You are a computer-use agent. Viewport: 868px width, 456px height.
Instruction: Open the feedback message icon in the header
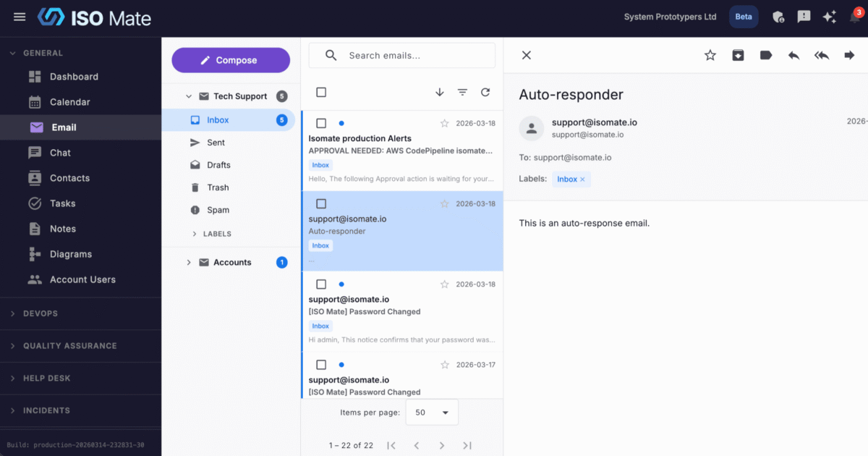tap(804, 16)
